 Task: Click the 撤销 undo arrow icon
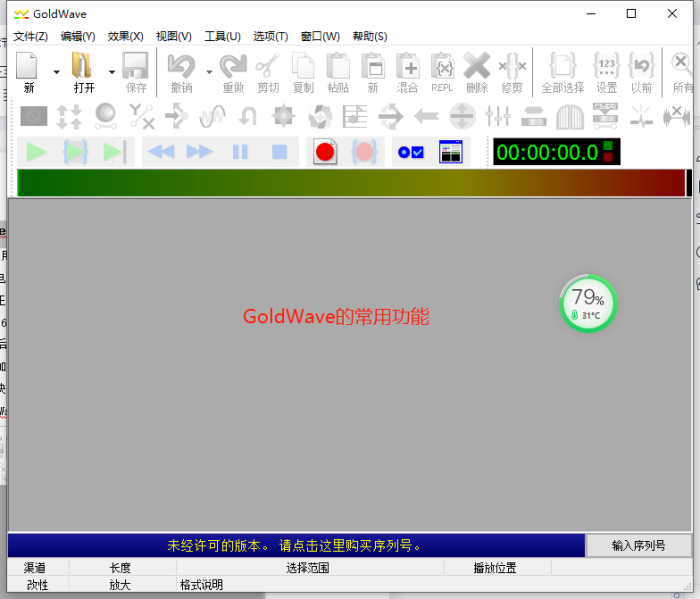181,71
